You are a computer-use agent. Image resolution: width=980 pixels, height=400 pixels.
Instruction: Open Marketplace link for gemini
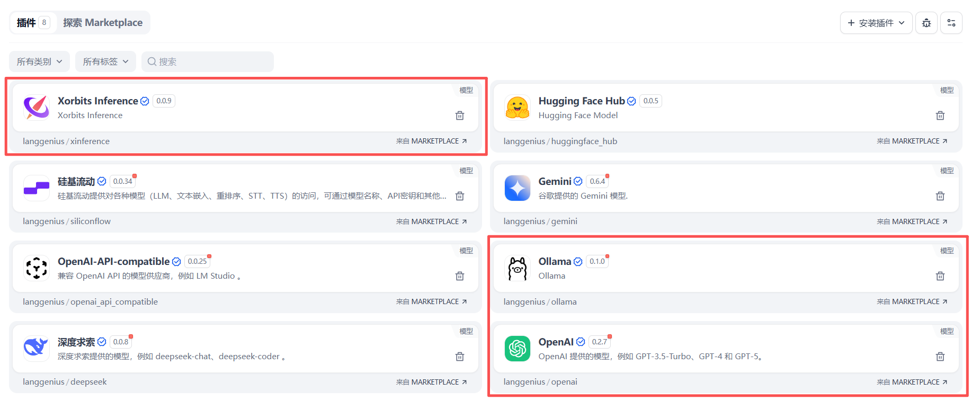point(912,221)
